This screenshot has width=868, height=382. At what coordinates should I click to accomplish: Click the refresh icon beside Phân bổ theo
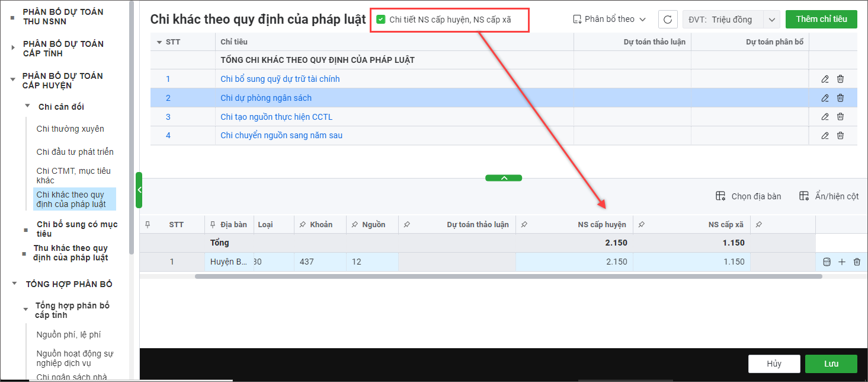(x=668, y=20)
